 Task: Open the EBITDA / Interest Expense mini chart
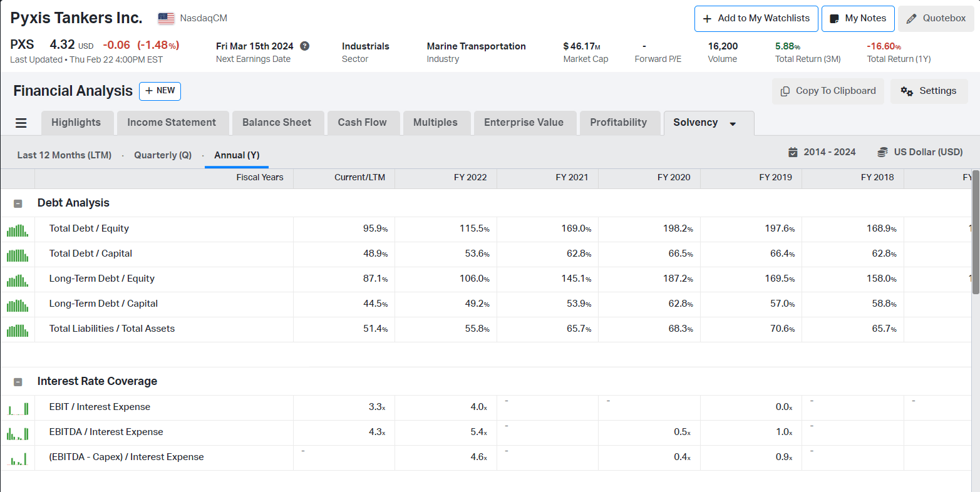[x=18, y=433]
